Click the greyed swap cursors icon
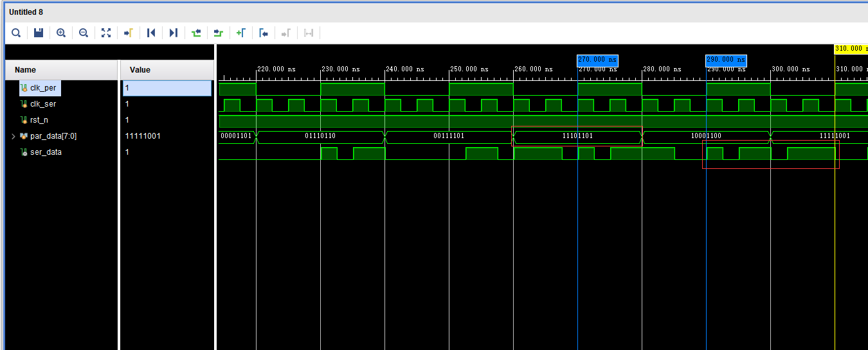The image size is (868, 350). [x=308, y=33]
